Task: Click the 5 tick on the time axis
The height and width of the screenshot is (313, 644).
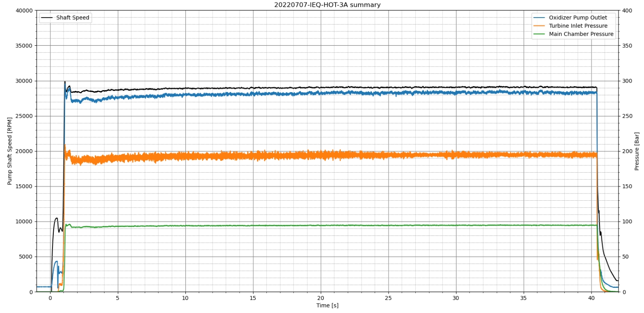Action: pos(118,298)
